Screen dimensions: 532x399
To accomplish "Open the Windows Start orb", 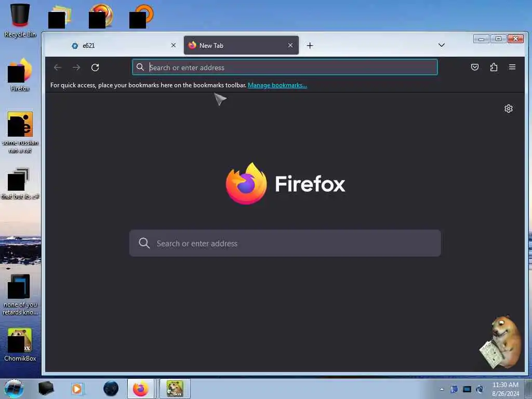I will [x=14, y=389].
